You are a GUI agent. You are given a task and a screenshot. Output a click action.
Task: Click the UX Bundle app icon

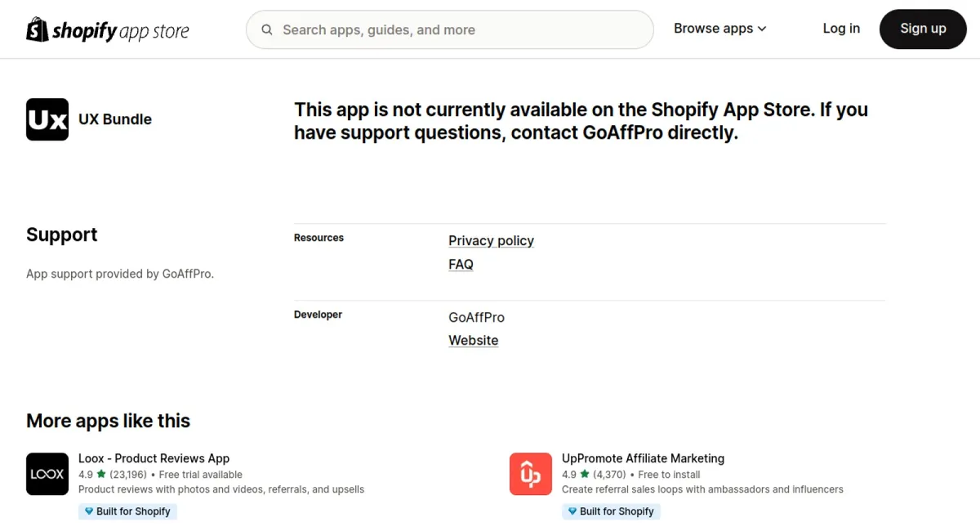(x=47, y=119)
